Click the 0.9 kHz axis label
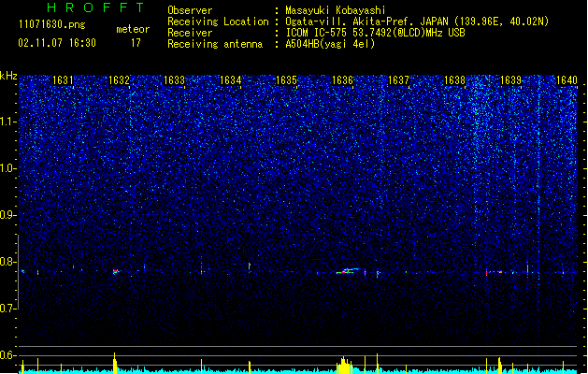588x374 pixels. pyautogui.click(x=8, y=215)
